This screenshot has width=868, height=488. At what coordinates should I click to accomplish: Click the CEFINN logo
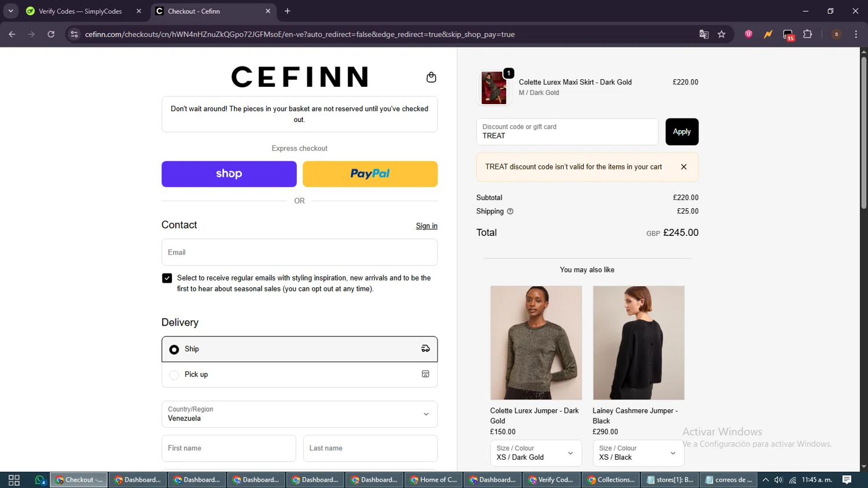299,77
